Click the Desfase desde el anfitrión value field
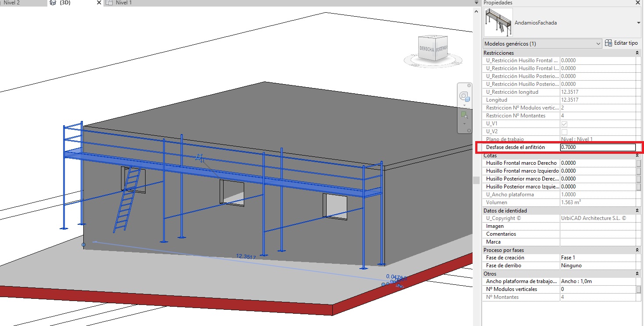 point(597,148)
